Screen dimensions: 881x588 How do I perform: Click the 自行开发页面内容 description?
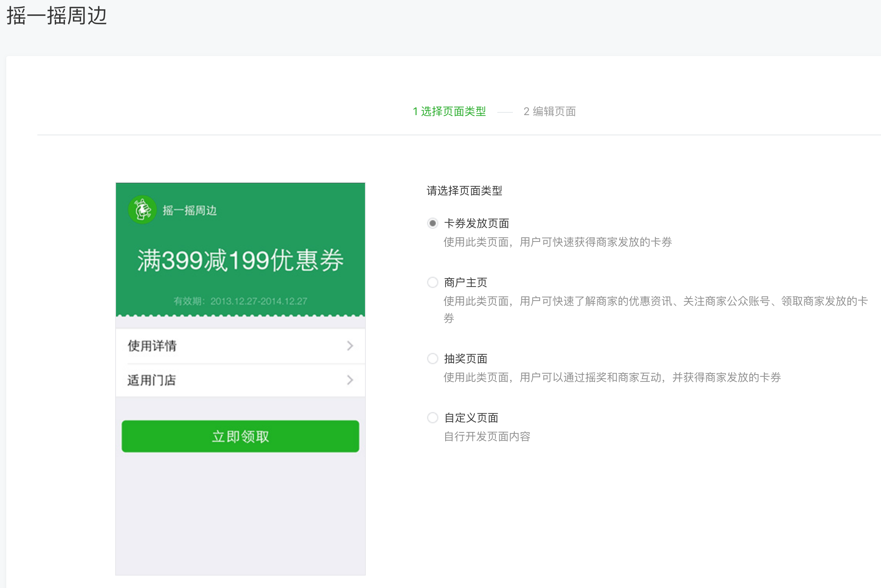(x=487, y=436)
